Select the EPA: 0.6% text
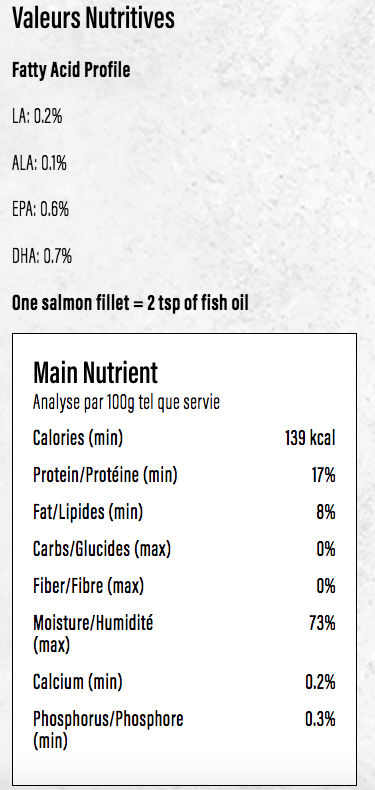This screenshot has height=790, width=375. [40, 210]
